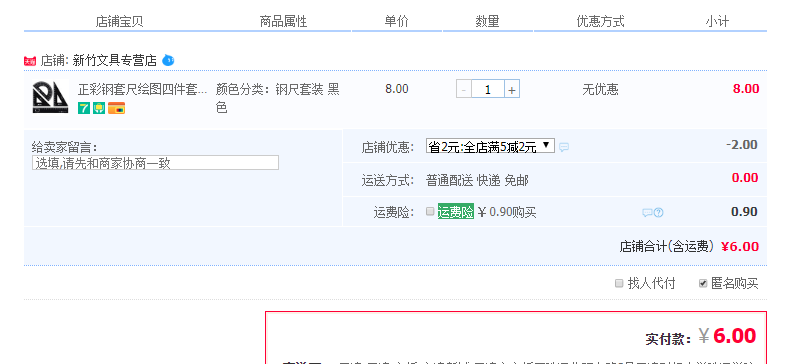This screenshot has height=364, width=785.
Task: Click the 优惠方式 column header
Action: pyautogui.click(x=600, y=22)
